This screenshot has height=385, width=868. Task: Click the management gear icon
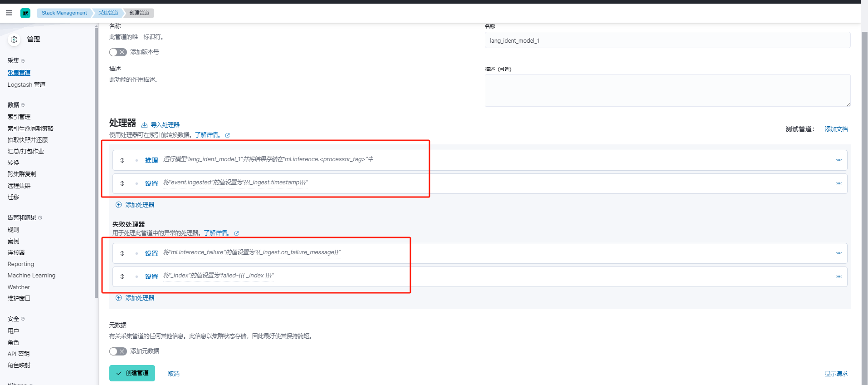[14, 39]
